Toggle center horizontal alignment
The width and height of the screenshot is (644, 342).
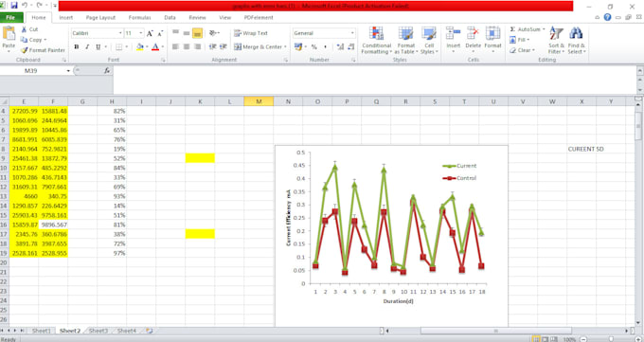click(187, 46)
